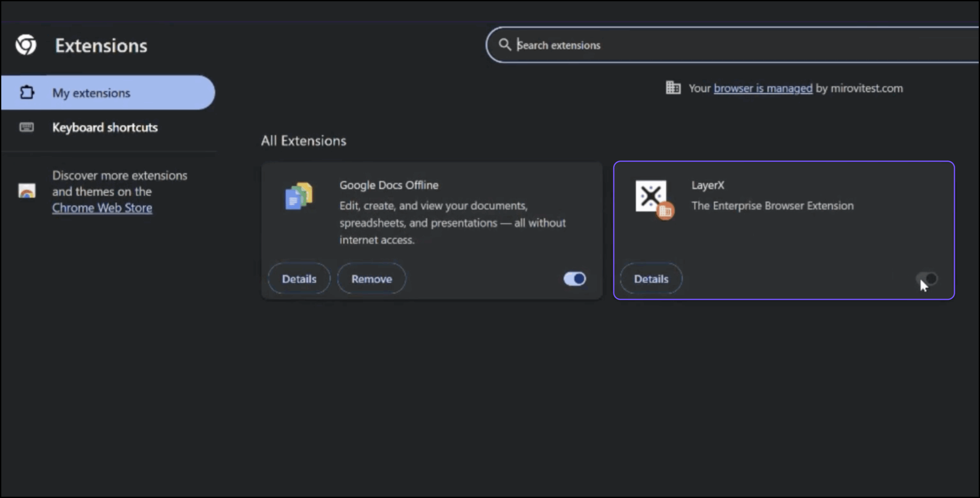The image size is (980, 498).
Task: Open the Keyboard shortcuts section
Action: (x=105, y=127)
